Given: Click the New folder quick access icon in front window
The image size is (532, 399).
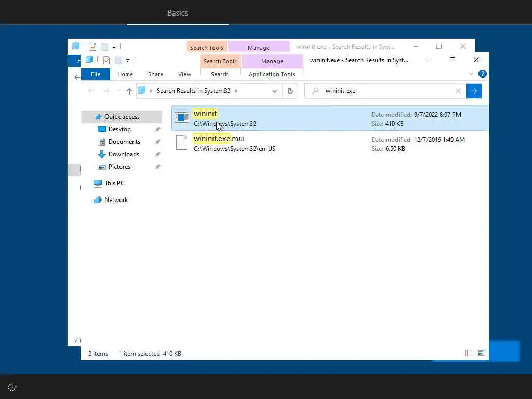Looking at the screenshot, I should [118, 60].
